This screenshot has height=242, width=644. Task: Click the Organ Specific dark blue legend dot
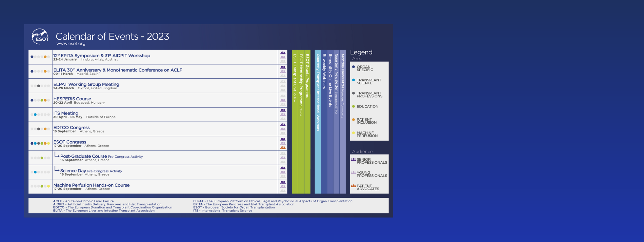click(x=353, y=67)
